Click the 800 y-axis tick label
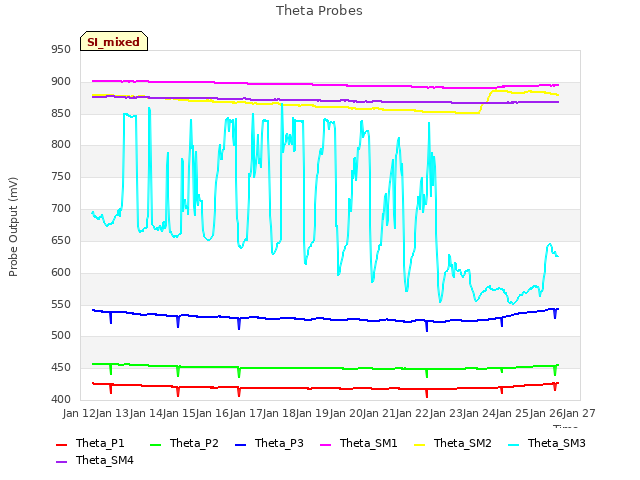Screen dimensions: 640x480 (61, 144)
